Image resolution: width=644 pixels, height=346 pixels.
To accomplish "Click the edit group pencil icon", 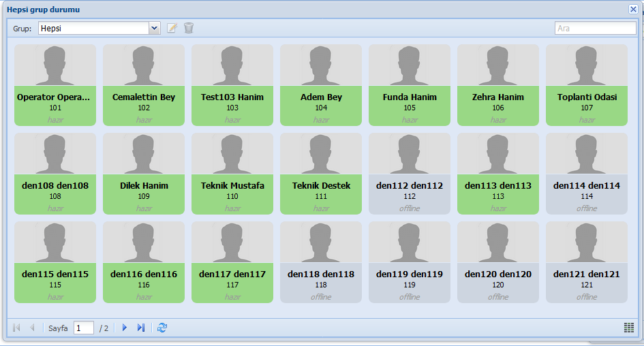I will click(172, 28).
